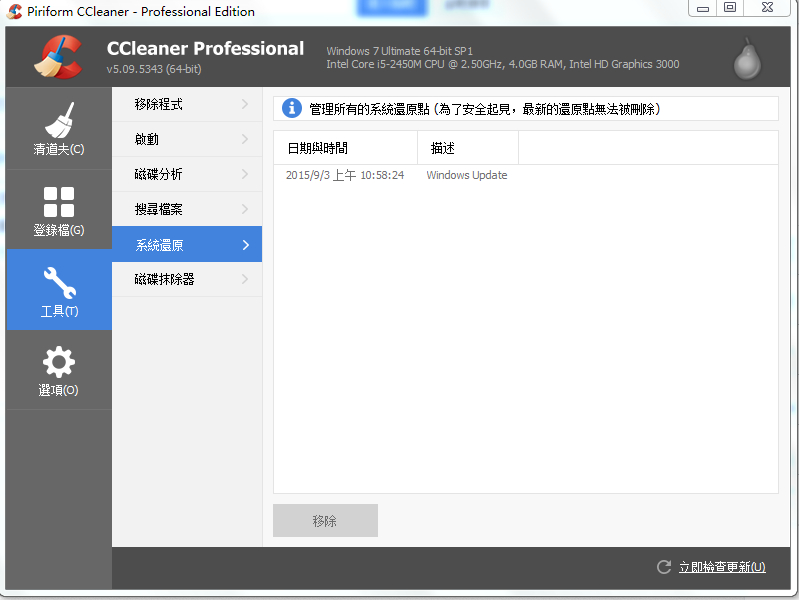Click version text v5.09.5343 (64-bit)

[x=154, y=69]
